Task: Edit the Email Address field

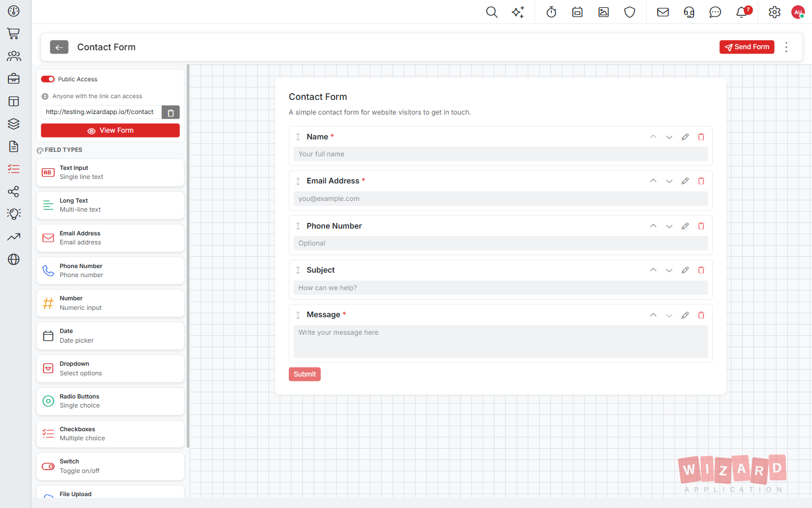Action: pyautogui.click(x=685, y=181)
